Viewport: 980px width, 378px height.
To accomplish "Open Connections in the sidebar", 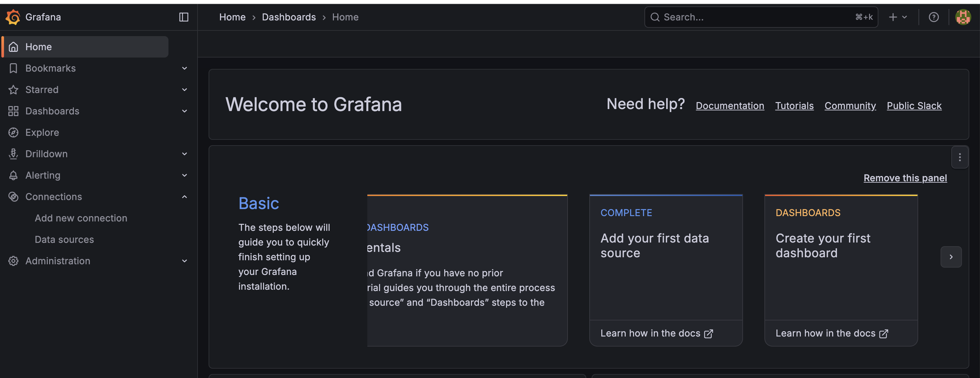I will [53, 197].
